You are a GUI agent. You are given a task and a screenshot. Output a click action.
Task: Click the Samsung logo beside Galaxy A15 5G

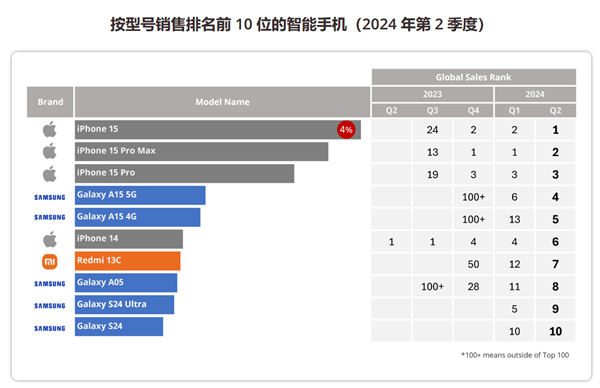tap(50, 197)
